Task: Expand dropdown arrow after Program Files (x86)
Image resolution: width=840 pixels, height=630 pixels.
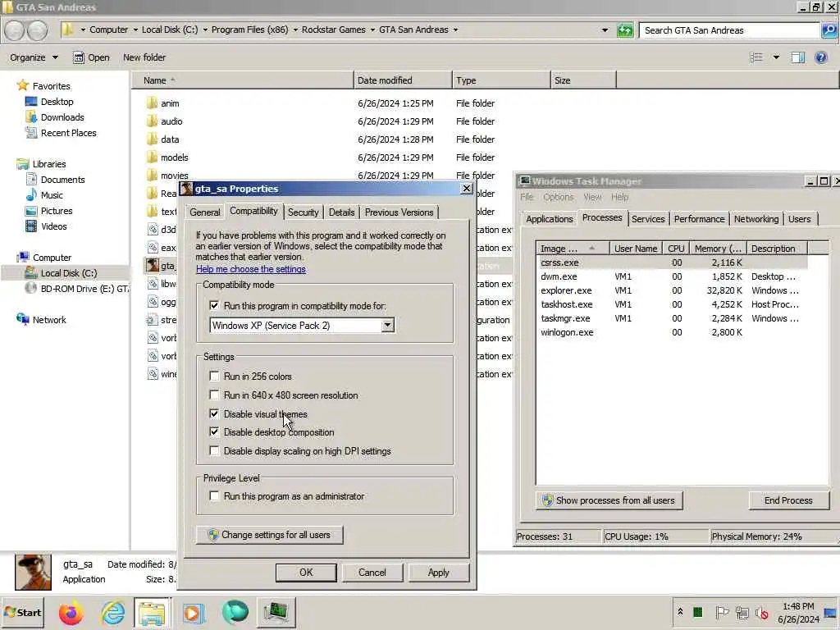Action: [x=295, y=30]
